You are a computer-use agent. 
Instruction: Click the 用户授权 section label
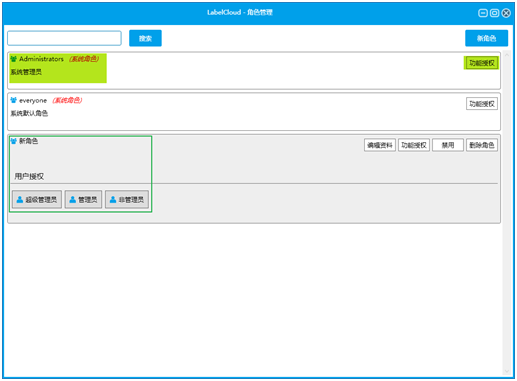click(29, 176)
